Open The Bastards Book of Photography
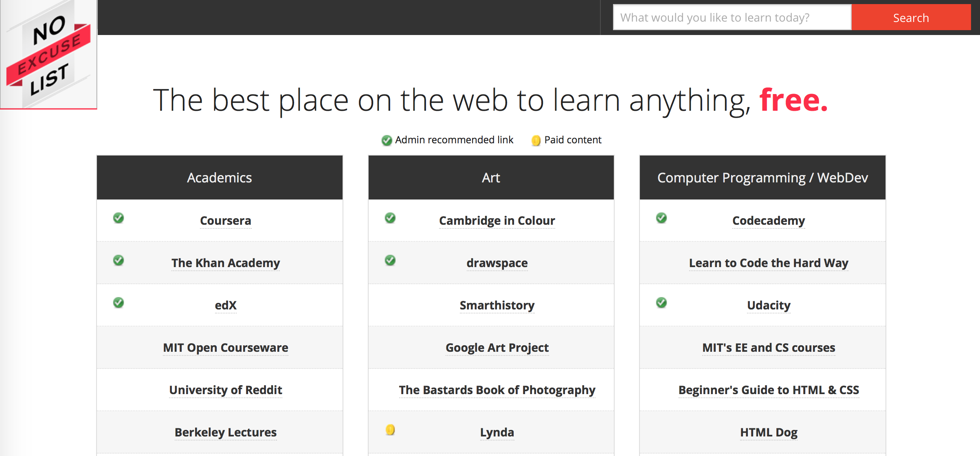Image resolution: width=980 pixels, height=456 pixels. 497,390
